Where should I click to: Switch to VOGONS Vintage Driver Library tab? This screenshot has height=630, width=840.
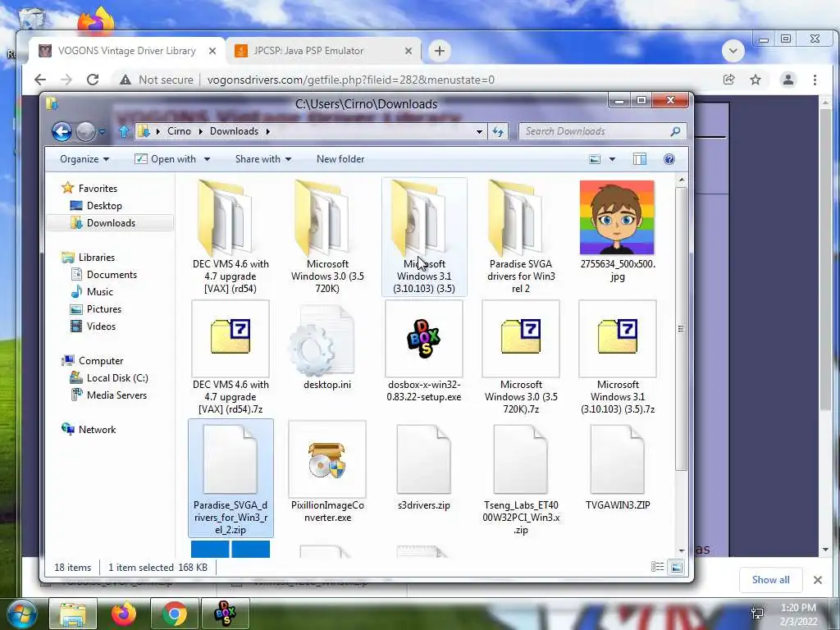coord(126,51)
